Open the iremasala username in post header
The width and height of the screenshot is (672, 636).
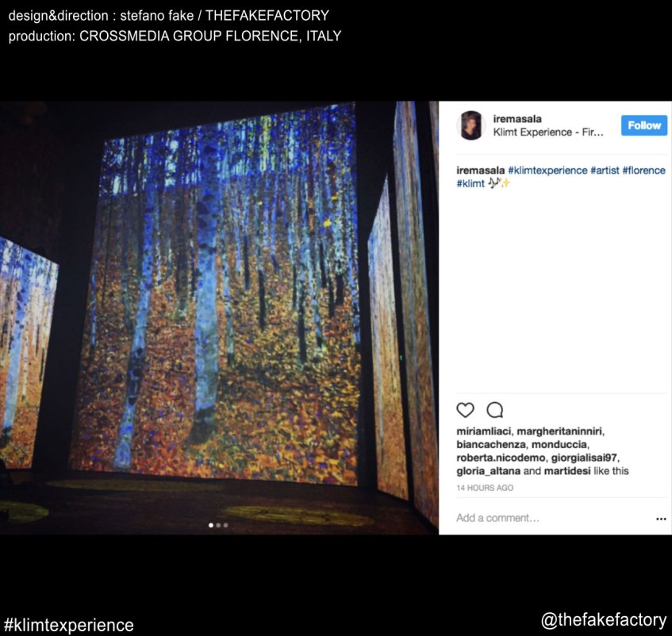tap(517, 119)
